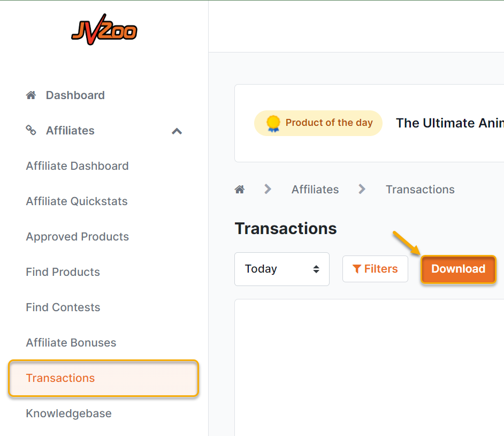Open The Ultimate Anim product title
The height and width of the screenshot is (436, 504).
pyautogui.click(x=449, y=123)
